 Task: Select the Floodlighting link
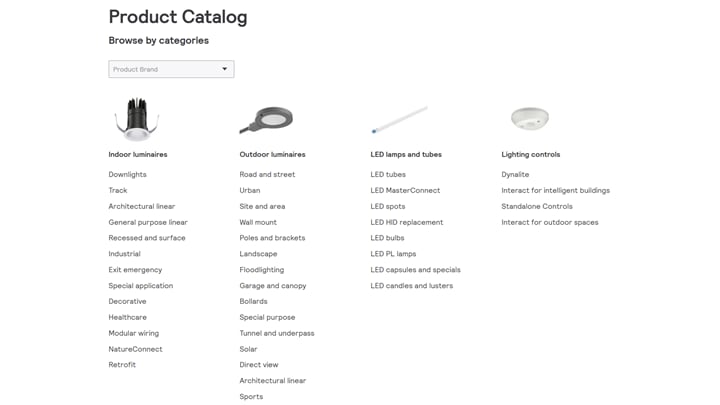[261, 270]
